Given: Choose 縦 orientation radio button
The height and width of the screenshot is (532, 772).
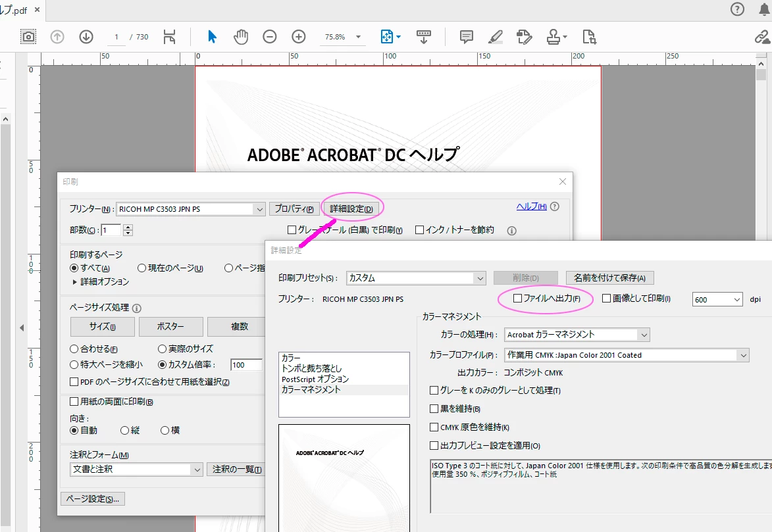Looking at the screenshot, I should click(x=124, y=431).
